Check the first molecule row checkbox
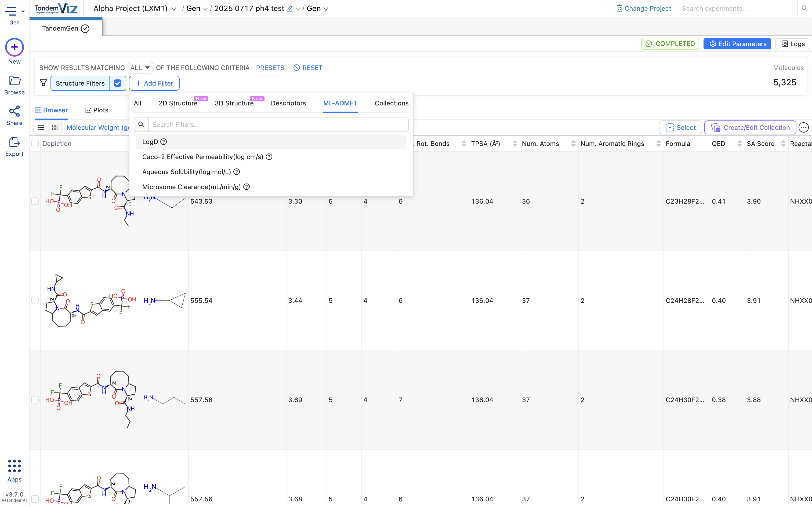Image resolution: width=812 pixels, height=507 pixels. click(x=35, y=201)
